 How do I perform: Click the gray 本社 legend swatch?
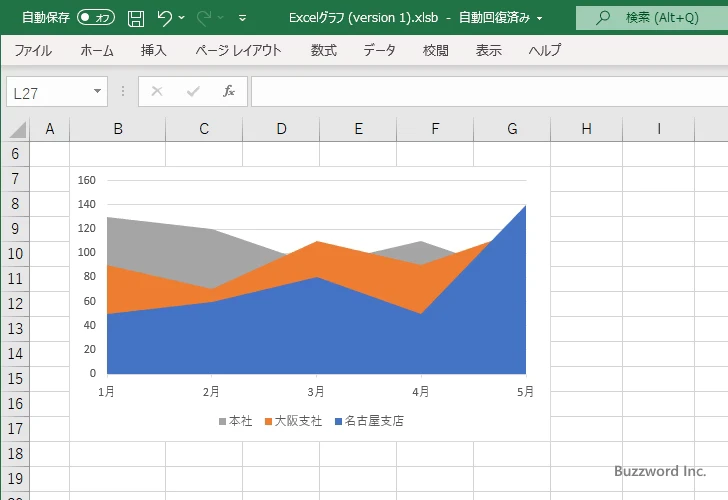click(x=222, y=422)
